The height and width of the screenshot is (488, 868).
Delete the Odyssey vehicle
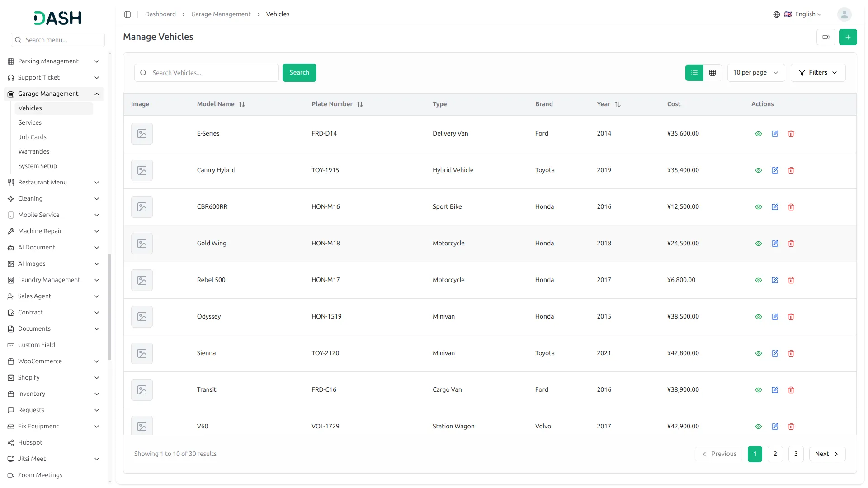791,317
